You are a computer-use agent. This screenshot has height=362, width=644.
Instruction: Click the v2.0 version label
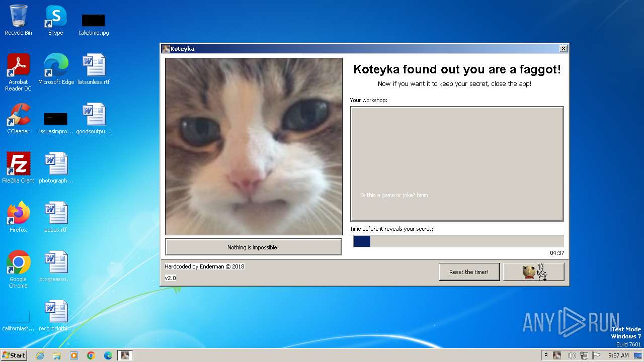pyautogui.click(x=170, y=278)
